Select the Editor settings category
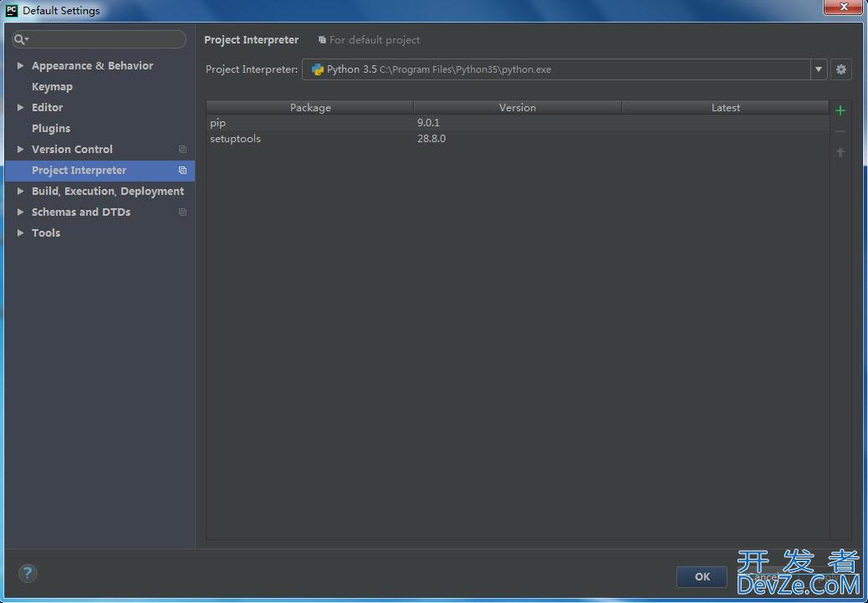 (47, 107)
